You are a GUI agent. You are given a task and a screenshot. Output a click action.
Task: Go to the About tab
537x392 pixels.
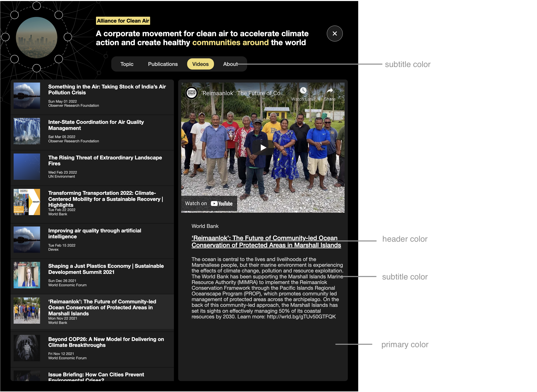230,64
